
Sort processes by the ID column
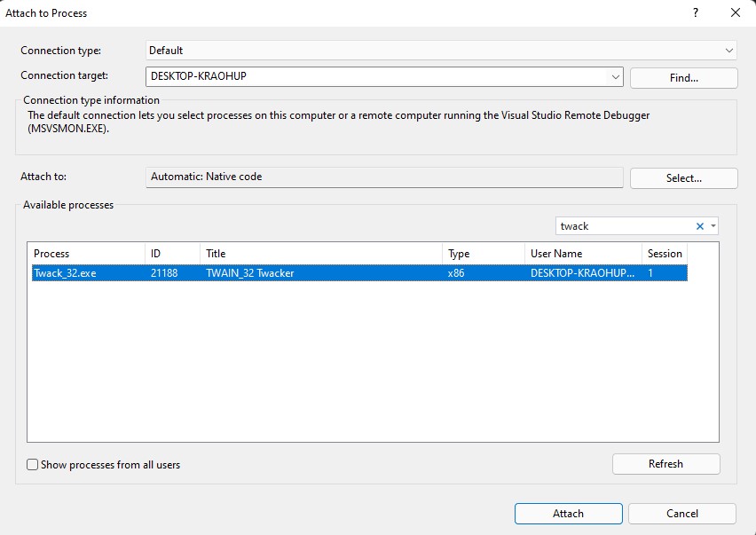click(x=169, y=253)
